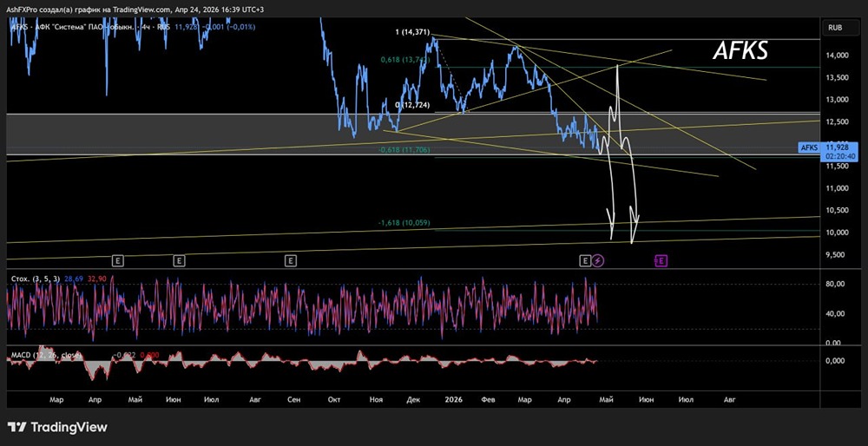
Task: Click the late-April 2025 earnings E marker
Action: coord(117,260)
